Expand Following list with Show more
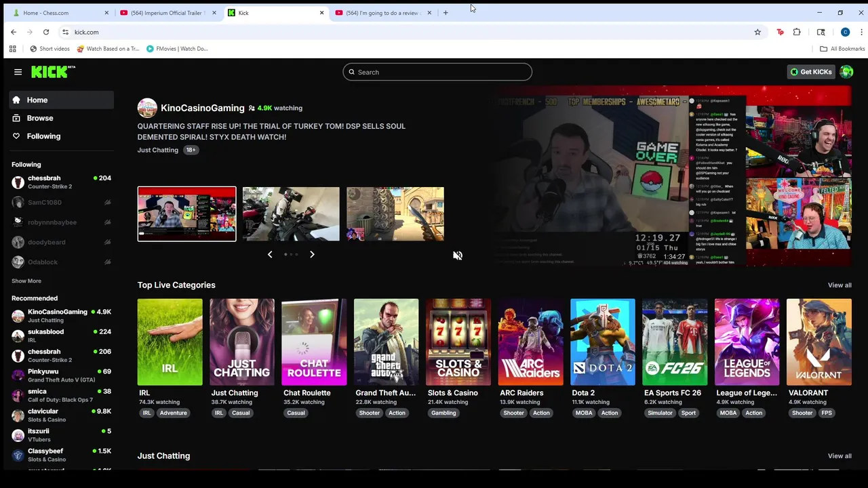868x488 pixels. 26,281
